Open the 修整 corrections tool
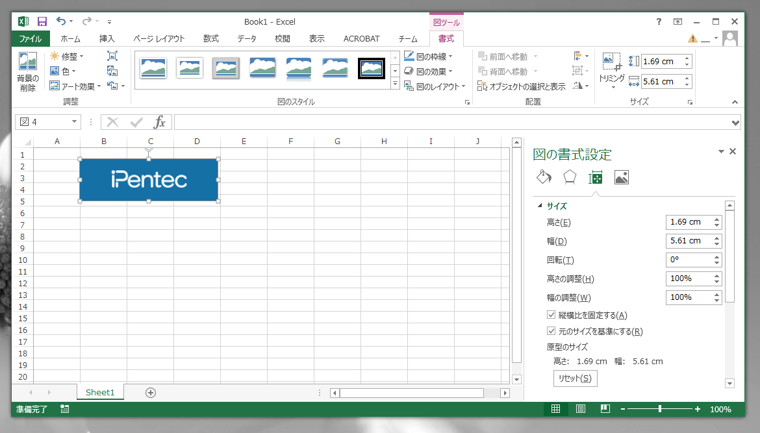This screenshot has height=433, width=760. (x=66, y=56)
